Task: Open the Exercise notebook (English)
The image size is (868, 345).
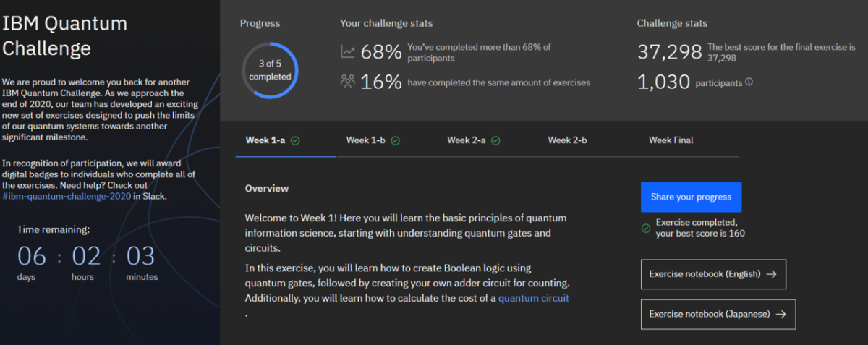Action: click(x=713, y=274)
